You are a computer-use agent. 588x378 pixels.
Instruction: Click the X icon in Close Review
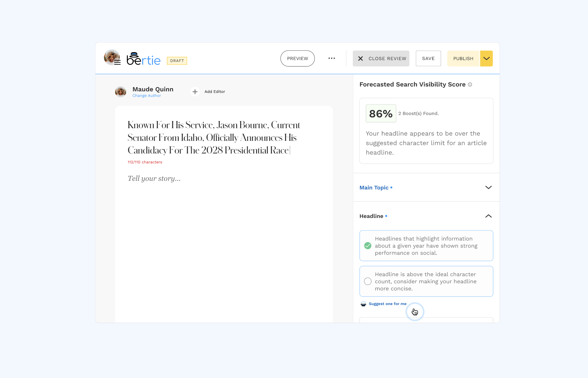360,59
